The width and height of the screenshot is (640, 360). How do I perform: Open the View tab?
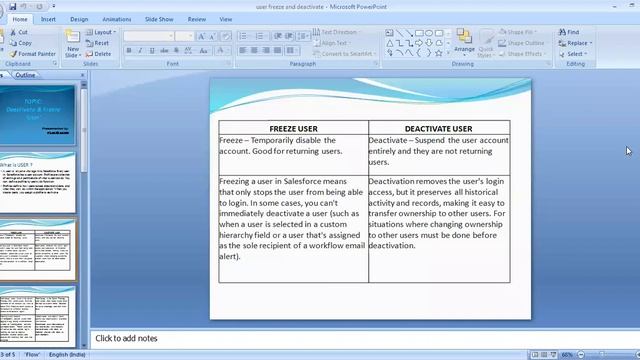tap(226, 19)
